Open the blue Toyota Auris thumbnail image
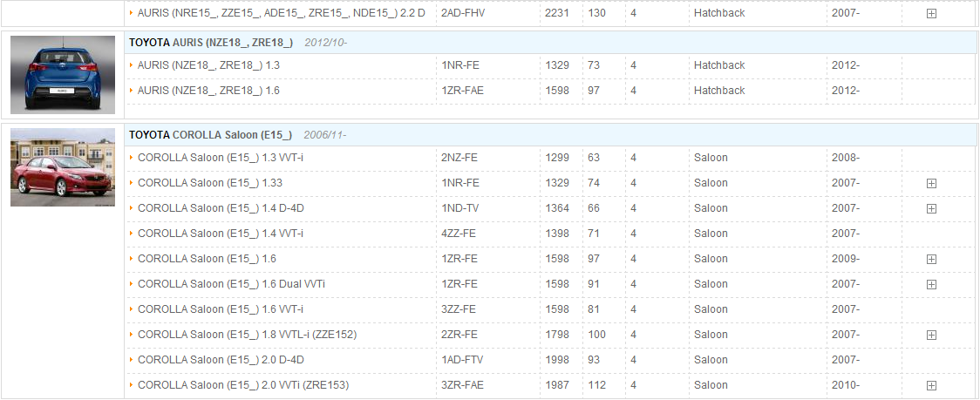 tap(63, 75)
